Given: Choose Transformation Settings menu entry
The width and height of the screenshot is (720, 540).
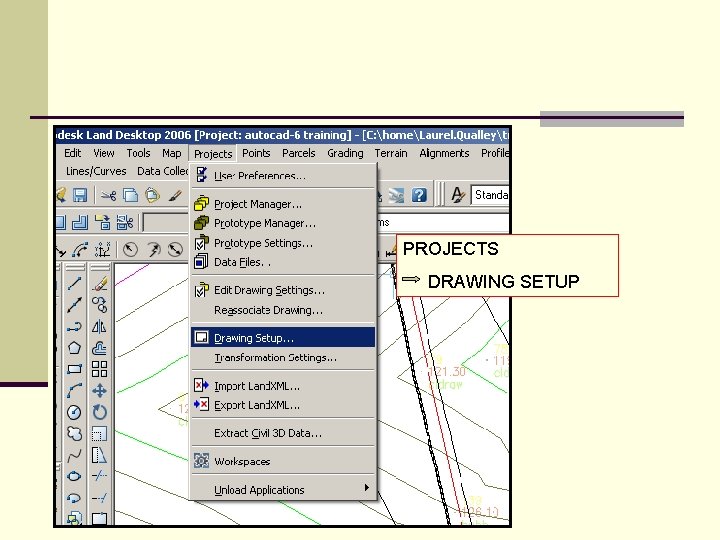Looking at the screenshot, I should [283, 358].
